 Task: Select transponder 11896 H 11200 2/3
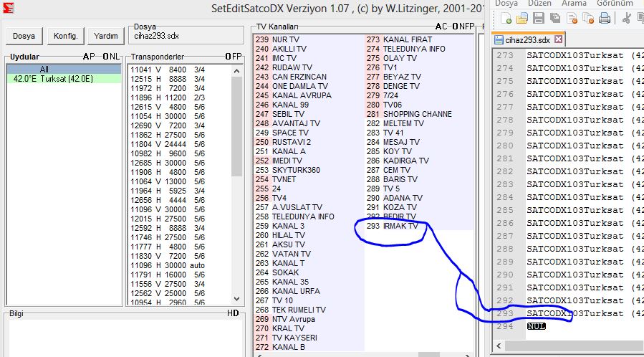click(x=168, y=97)
